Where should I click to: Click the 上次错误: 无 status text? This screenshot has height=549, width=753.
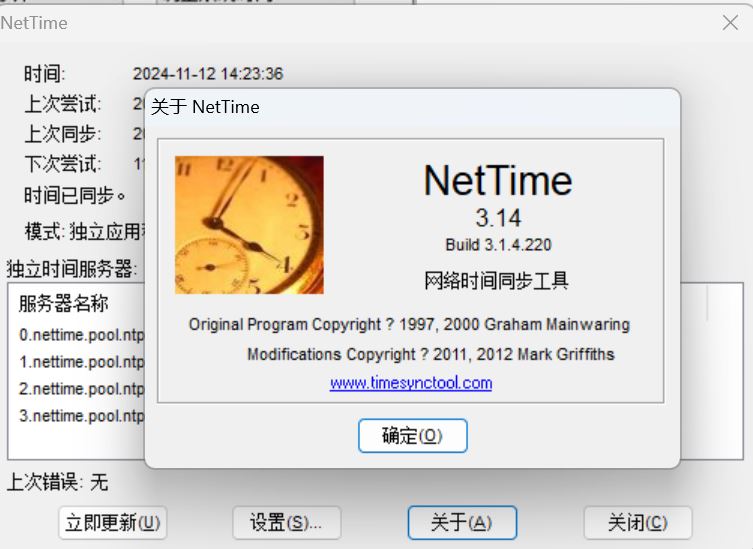pyautogui.click(x=58, y=482)
